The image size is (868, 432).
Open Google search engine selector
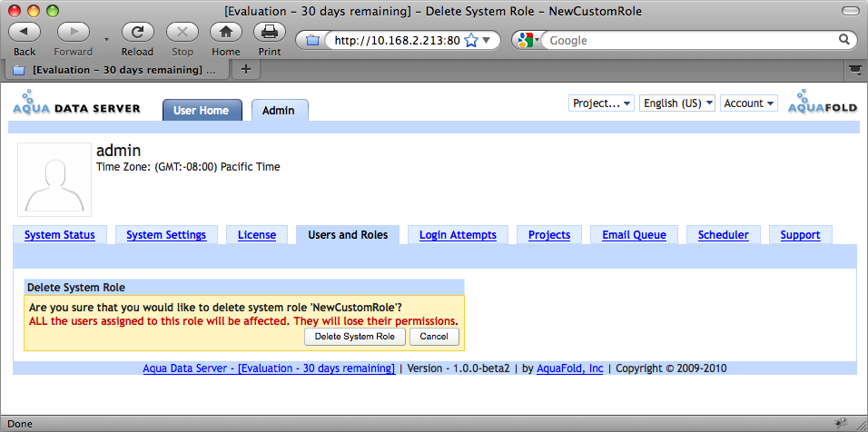tap(528, 40)
